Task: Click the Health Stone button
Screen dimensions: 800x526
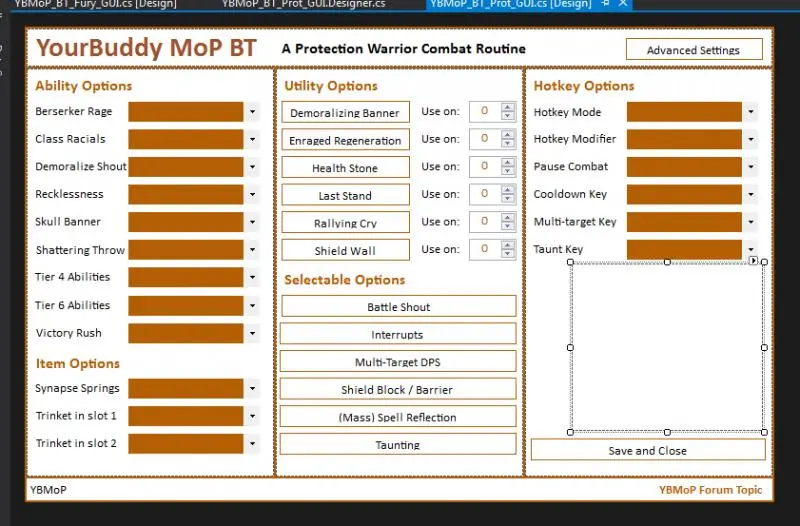Action: coord(345,167)
